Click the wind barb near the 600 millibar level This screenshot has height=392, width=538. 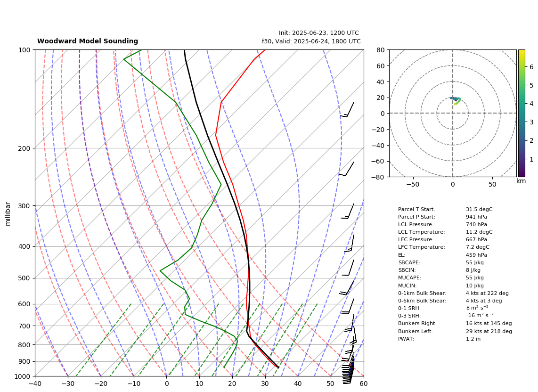pyautogui.click(x=348, y=307)
